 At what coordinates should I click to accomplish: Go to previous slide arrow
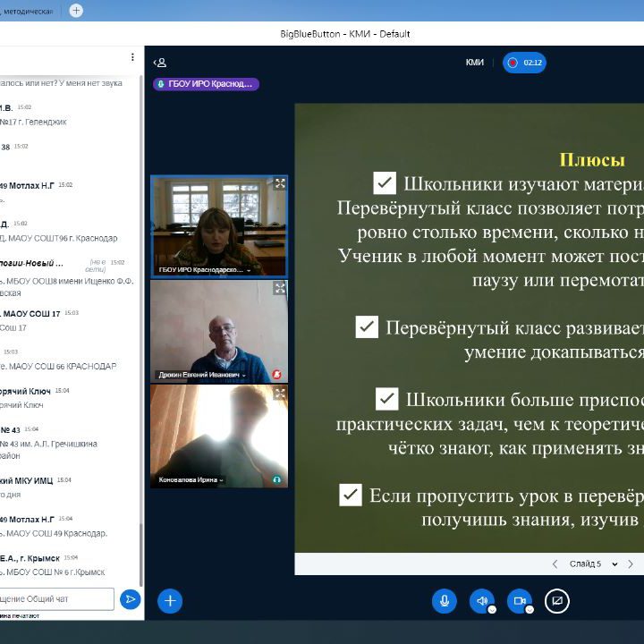click(x=555, y=564)
